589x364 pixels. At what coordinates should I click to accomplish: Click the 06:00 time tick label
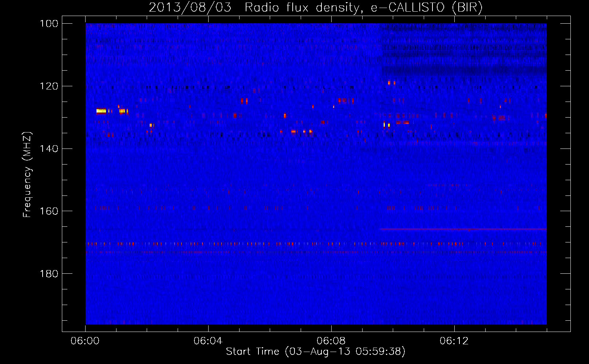tap(85, 341)
